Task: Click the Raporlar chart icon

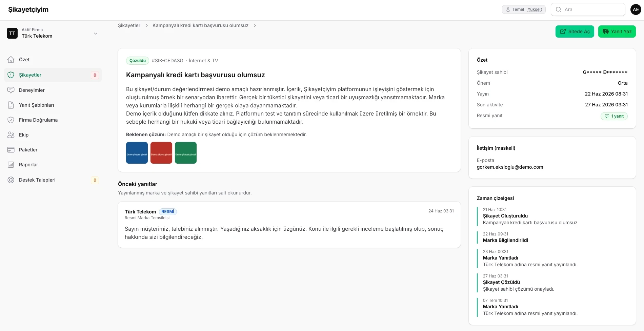Action: pyautogui.click(x=11, y=165)
